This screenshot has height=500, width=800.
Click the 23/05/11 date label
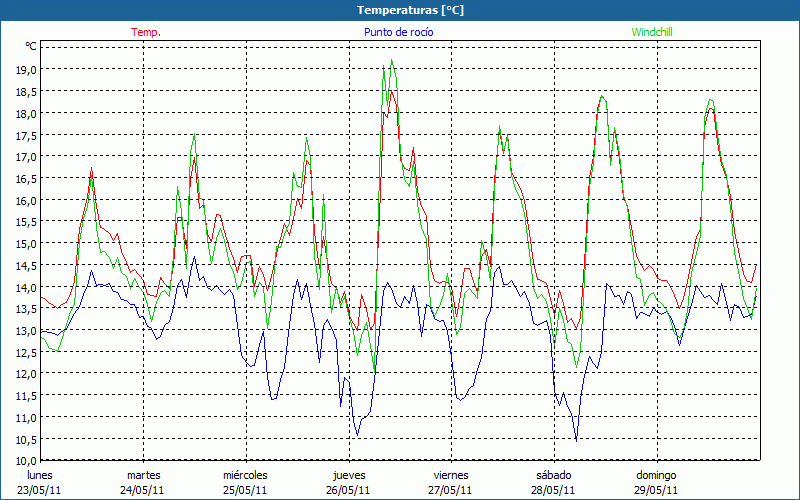41,490
